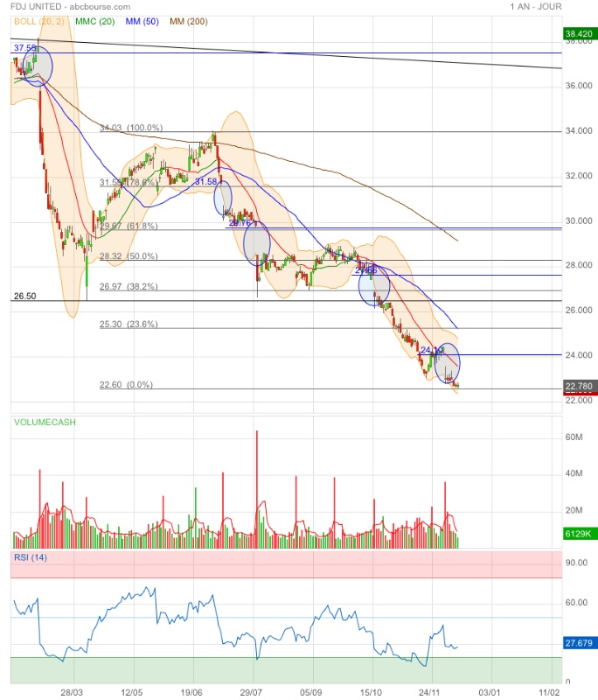The image size is (598, 700).
Task: Click the 05/09 date axis label
Action: (311, 692)
